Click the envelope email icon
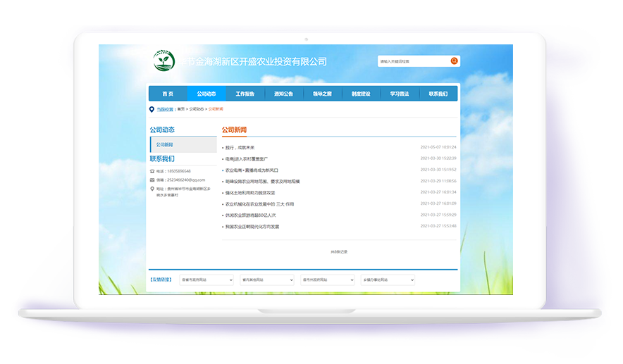Screen dimensions: 623x364 pyautogui.click(x=152, y=180)
